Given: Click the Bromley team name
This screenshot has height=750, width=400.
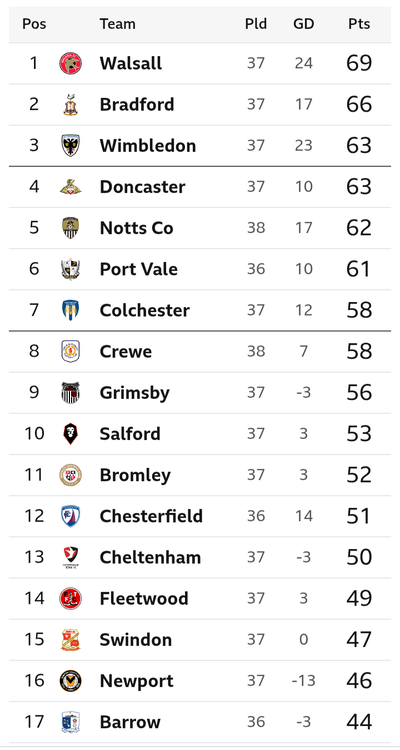Looking at the screenshot, I should click(135, 475).
